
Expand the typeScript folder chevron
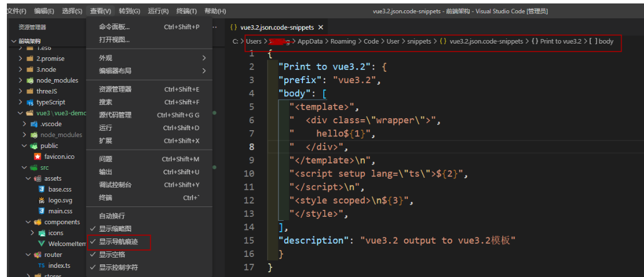[x=20, y=102]
